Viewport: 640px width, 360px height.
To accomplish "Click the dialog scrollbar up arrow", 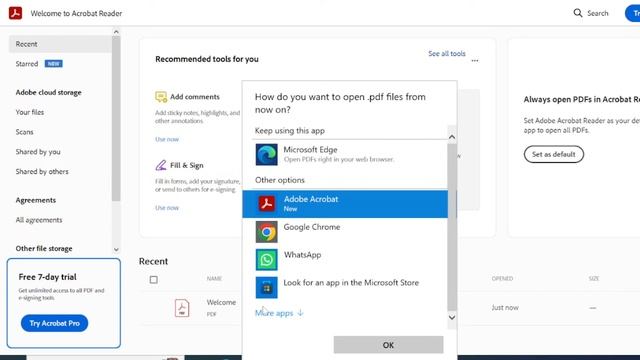I will (x=452, y=137).
